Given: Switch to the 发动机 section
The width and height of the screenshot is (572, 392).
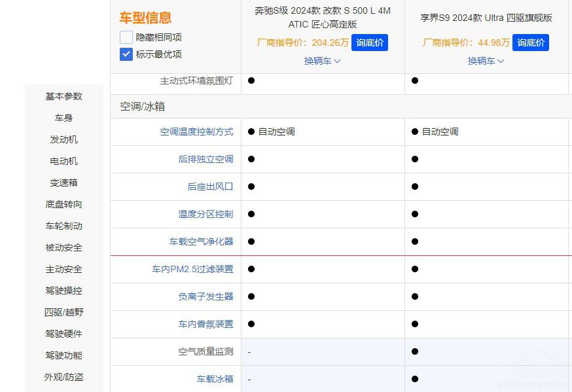Looking at the screenshot, I should pyautogui.click(x=63, y=139).
